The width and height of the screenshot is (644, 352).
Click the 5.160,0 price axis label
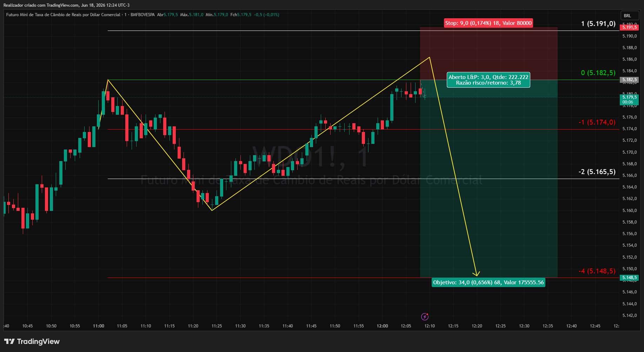pos(630,211)
